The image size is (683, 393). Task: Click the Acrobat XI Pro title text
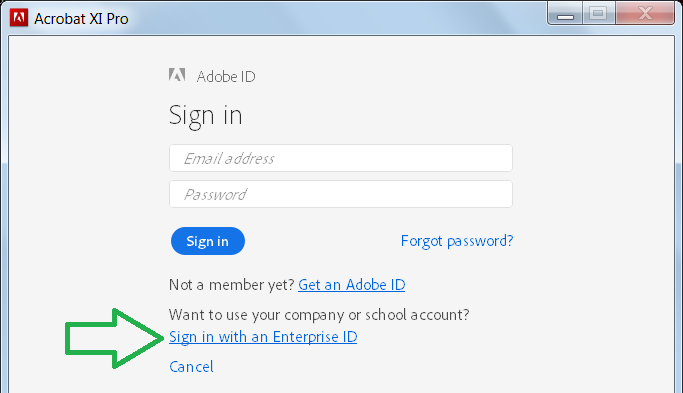pyautogui.click(x=81, y=19)
